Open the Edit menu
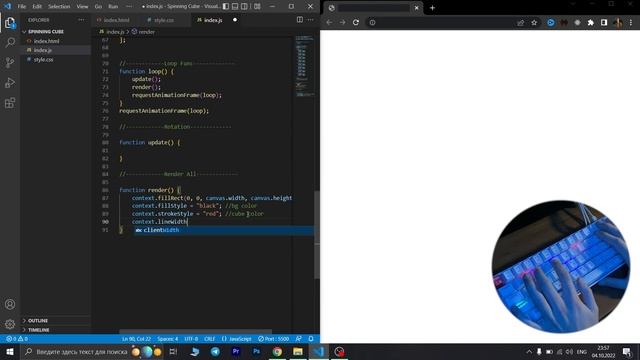 point(37,7)
